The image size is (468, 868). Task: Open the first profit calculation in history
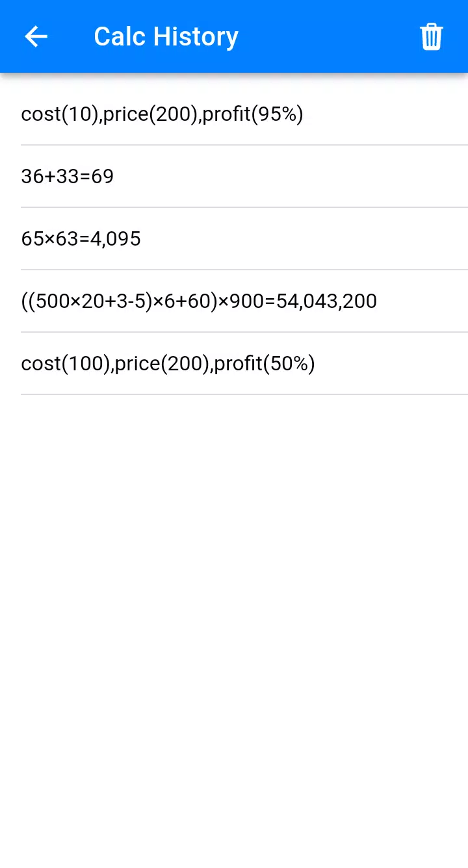pyautogui.click(x=162, y=114)
